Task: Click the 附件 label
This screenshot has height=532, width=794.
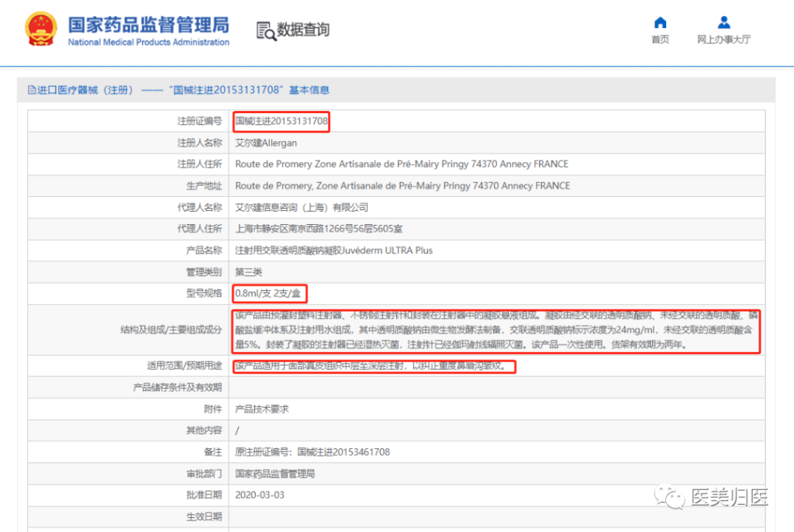Action: point(212,409)
